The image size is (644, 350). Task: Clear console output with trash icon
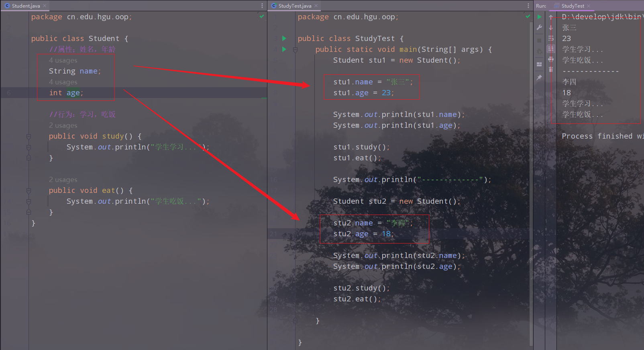(x=551, y=70)
